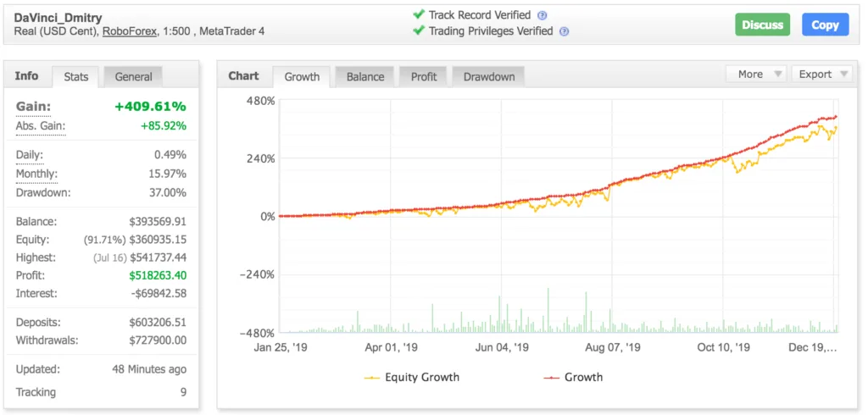Click the withdrawals value $727900.00
Viewport: 868px width, 415px height.
[158, 340]
